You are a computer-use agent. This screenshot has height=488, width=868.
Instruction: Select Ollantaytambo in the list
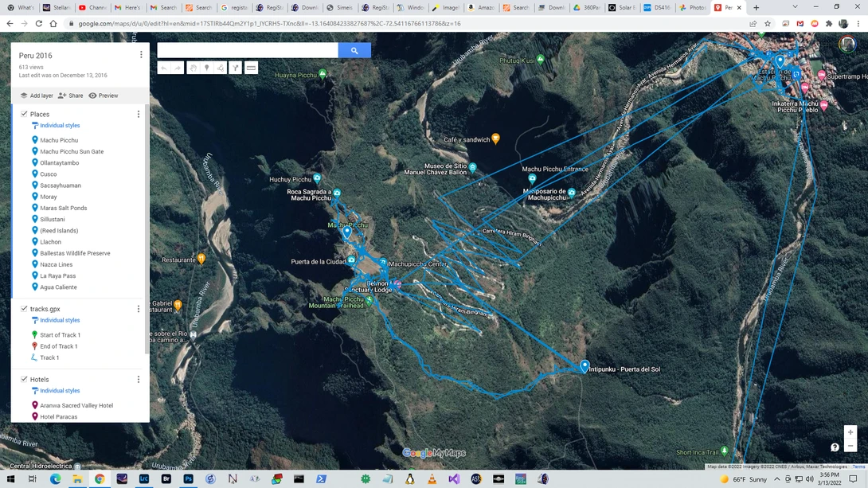pyautogui.click(x=59, y=163)
